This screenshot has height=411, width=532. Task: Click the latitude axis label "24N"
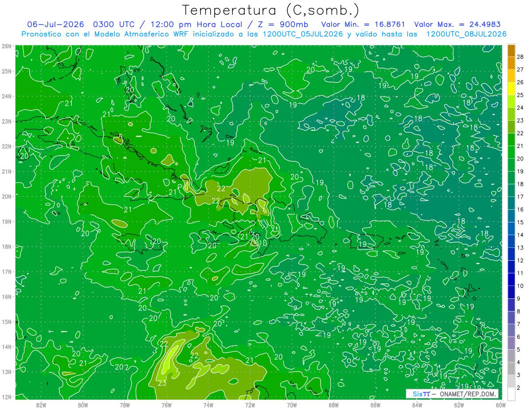point(7,96)
